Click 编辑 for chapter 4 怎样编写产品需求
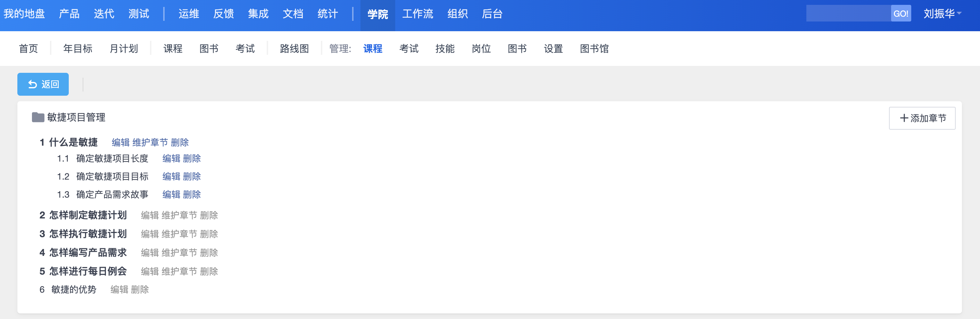The image size is (980, 319). (x=150, y=253)
